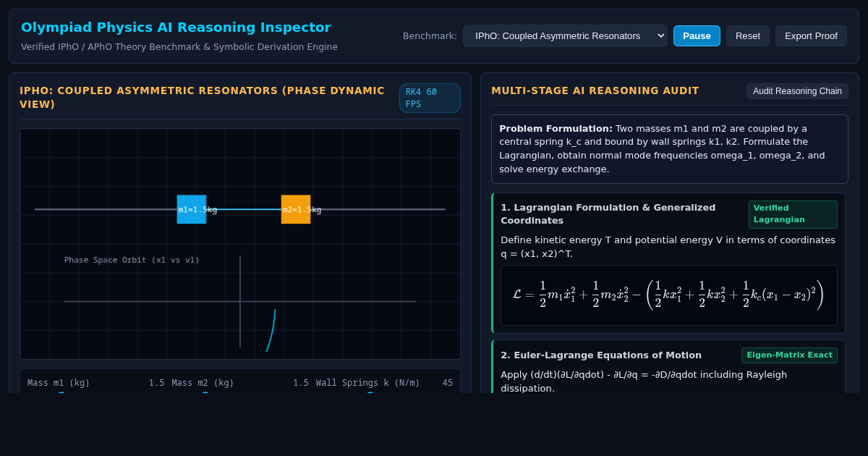868x456 pixels.
Task: Click the Lagrangian equation formula
Action: point(668,295)
